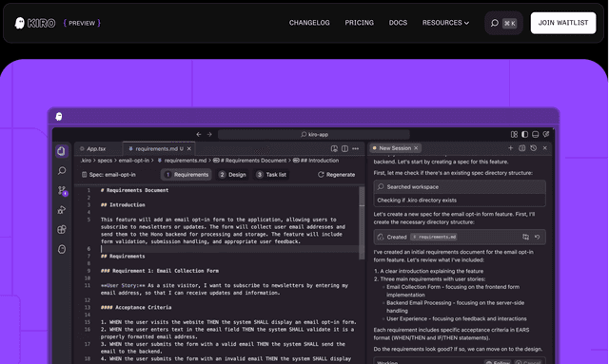Open the CHANGELOG page
Viewport: 609px width, 364px height.
point(309,23)
